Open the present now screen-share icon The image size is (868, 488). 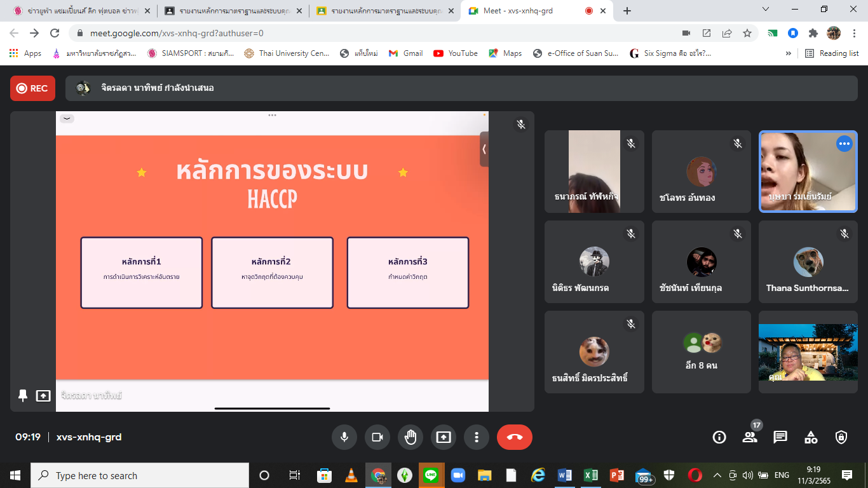(444, 437)
